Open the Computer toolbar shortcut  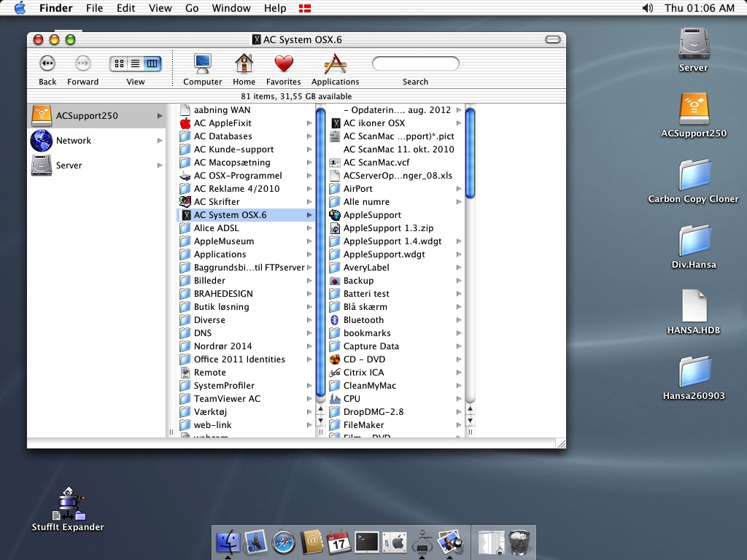pos(203,63)
